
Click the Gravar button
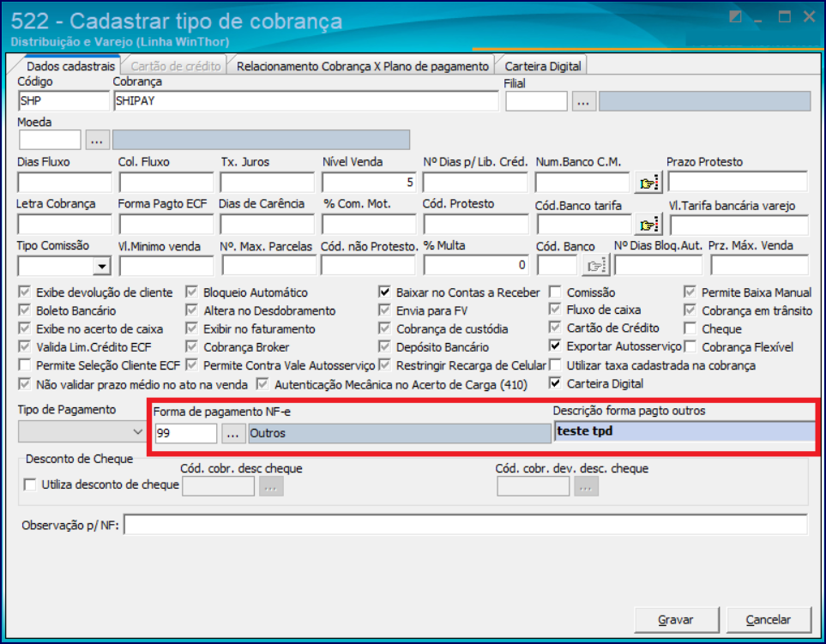point(677,620)
